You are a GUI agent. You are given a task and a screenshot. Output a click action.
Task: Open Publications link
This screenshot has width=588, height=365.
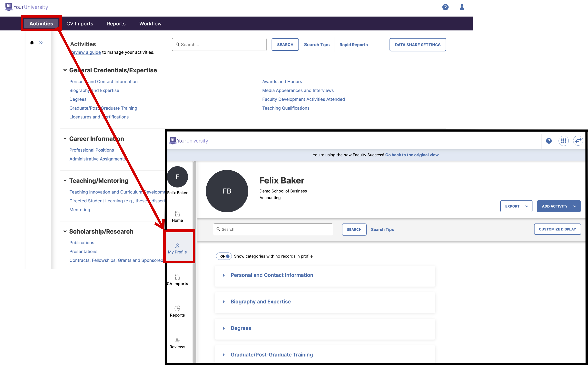[x=82, y=243]
